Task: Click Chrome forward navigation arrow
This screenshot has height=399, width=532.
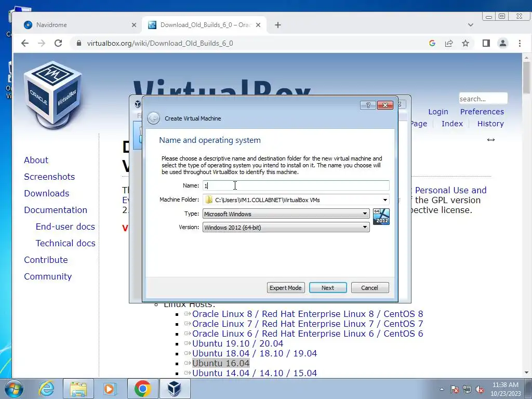Action: pyautogui.click(x=42, y=43)
